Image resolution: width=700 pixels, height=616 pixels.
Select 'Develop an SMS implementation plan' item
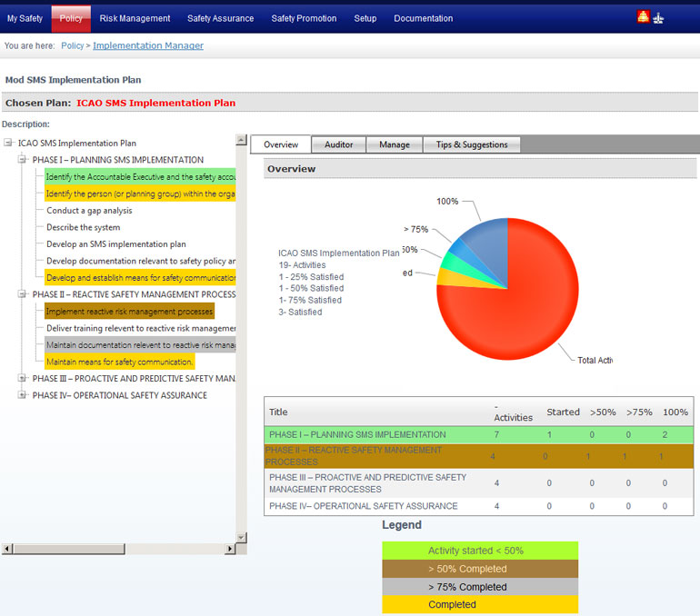point(116,244)
